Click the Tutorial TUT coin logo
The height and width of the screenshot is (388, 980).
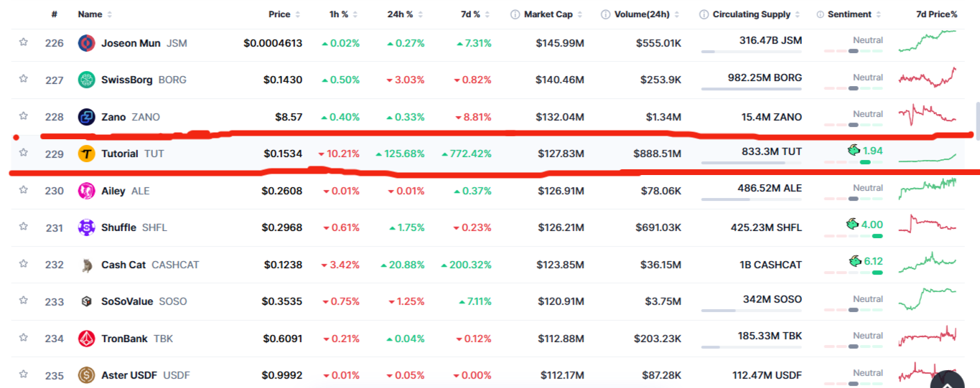86,153
